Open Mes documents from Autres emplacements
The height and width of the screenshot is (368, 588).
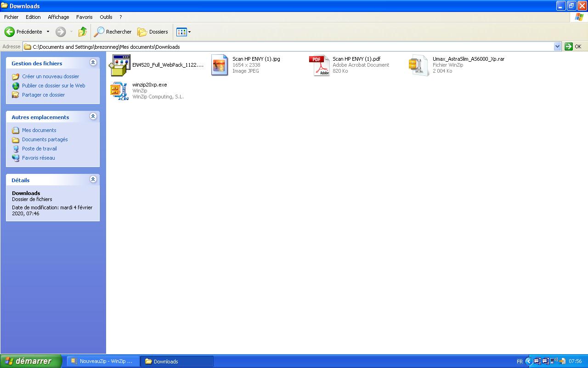(39, 130)
